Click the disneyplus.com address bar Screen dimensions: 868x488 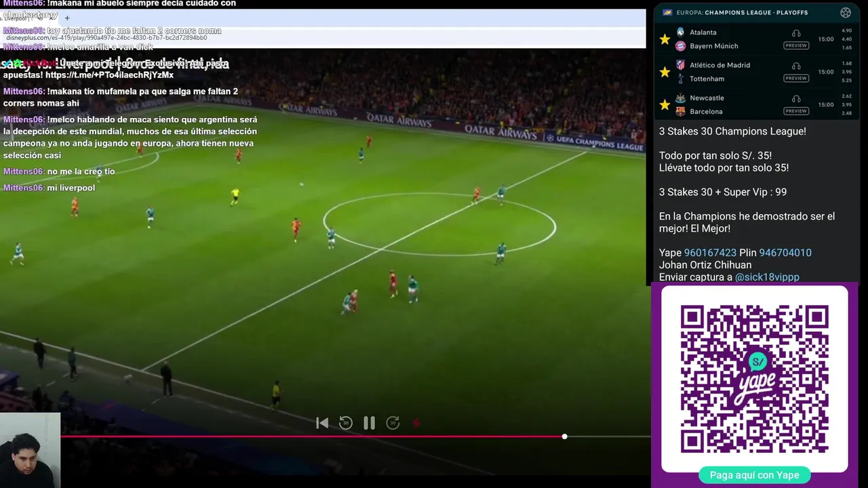106,37
